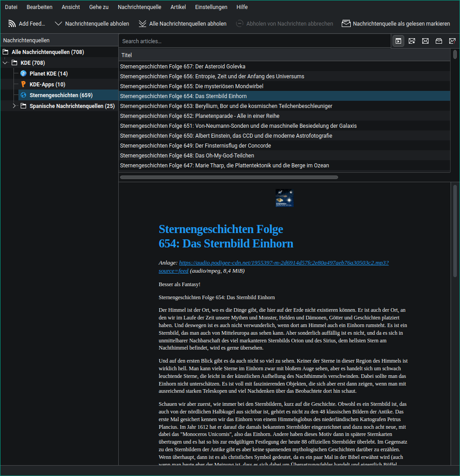Click the article list horizontal scrollbar
Viewport: 460px width, 476px height.
tap(229, 177)
